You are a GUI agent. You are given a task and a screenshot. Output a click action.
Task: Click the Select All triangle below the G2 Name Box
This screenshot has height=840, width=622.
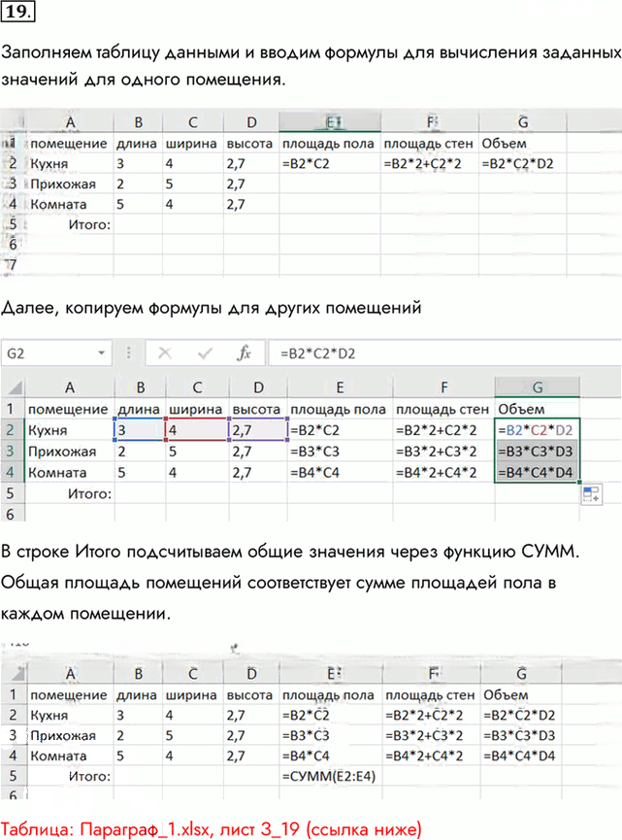click(15, 387)
